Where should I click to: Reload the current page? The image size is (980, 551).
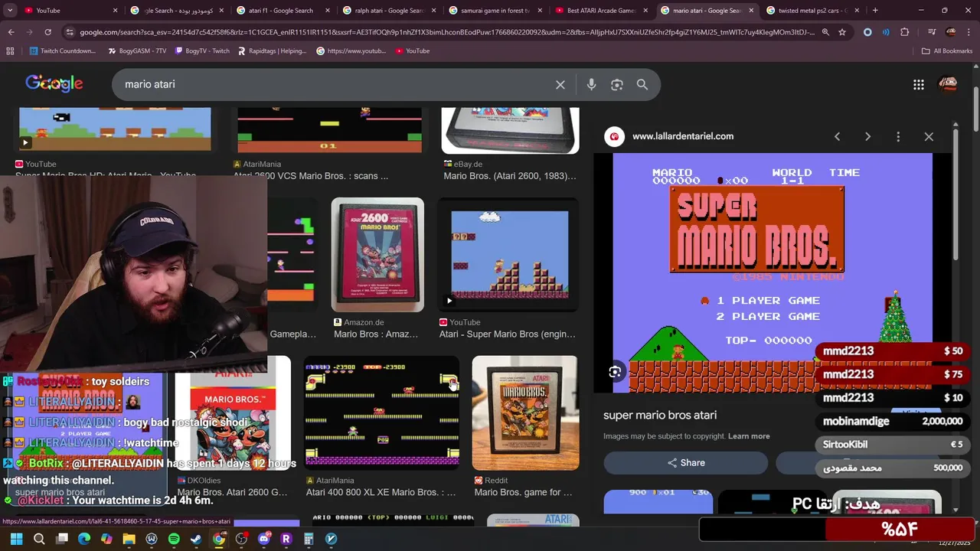pos(47,32)
